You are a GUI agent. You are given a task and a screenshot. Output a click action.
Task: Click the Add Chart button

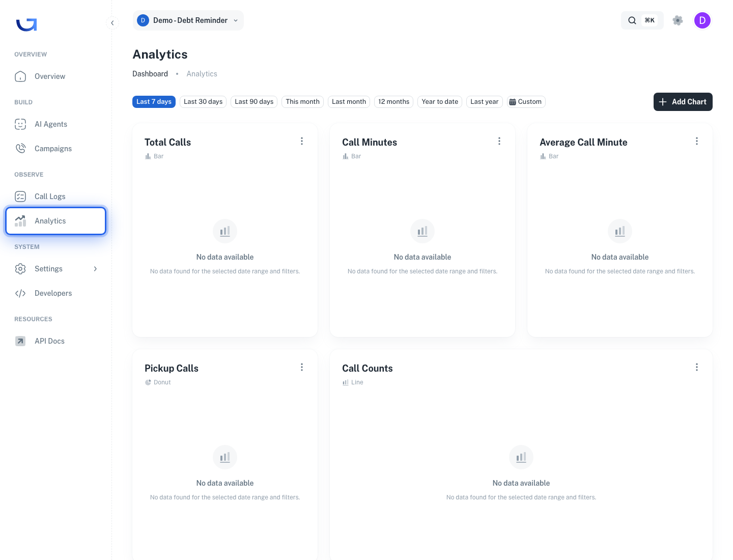coord(683,102)
